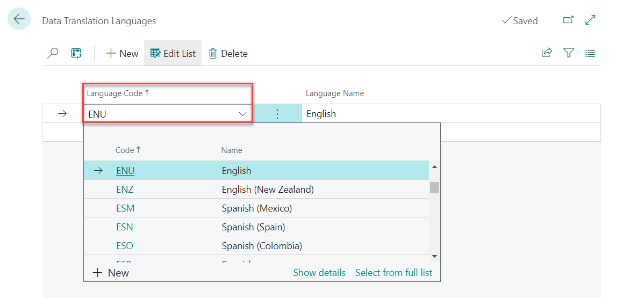Click New in the action bar
Image resolution: width=644 pixels, height=298 pixels.
point(122,53)
